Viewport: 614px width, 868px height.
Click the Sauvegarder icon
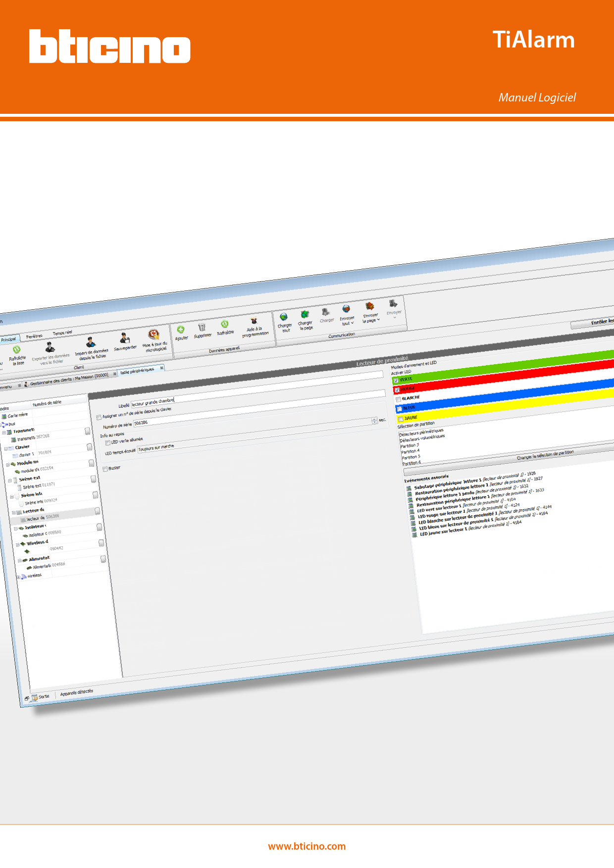[124, 338]
